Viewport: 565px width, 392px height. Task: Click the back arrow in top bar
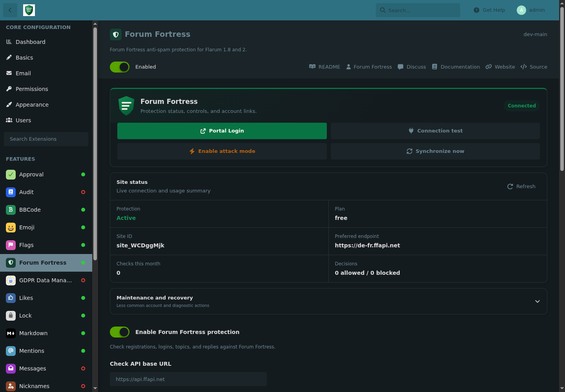(10, 10)
